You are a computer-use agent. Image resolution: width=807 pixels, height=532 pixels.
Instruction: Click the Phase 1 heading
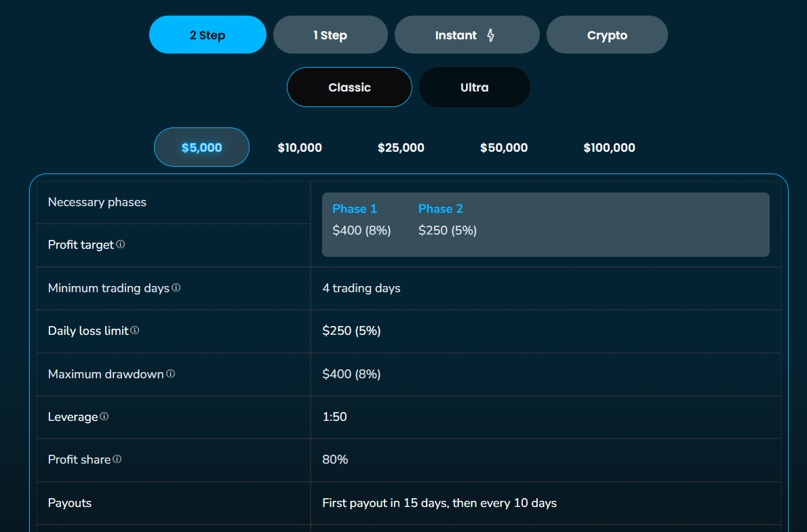[x=355, y=209]
